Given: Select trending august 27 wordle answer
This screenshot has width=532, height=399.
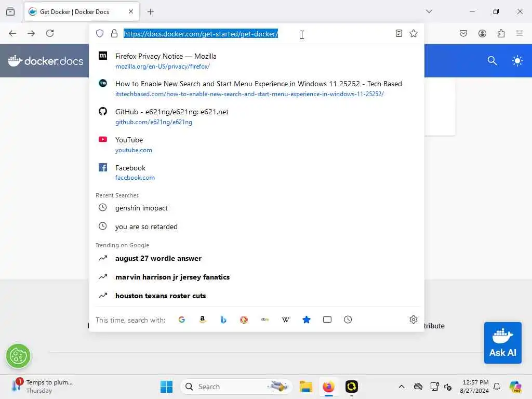Looking at the screenshot, I should (257, 258).
